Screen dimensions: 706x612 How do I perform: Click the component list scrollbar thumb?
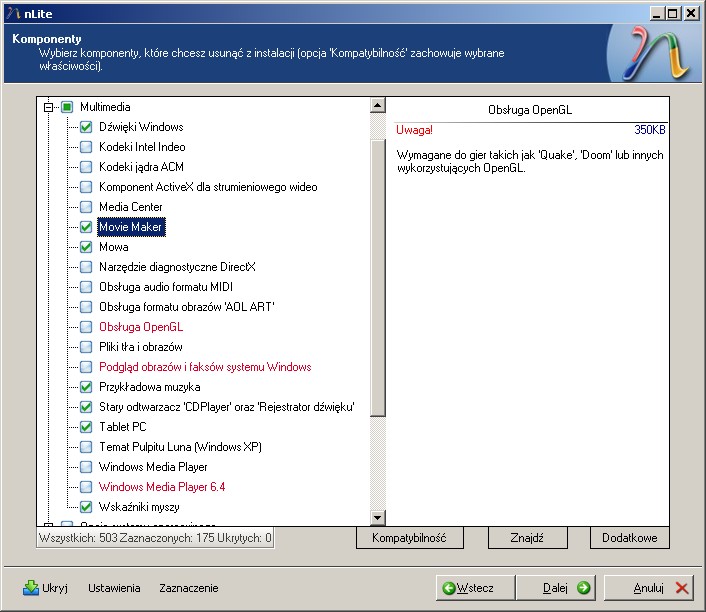point(377,277)
